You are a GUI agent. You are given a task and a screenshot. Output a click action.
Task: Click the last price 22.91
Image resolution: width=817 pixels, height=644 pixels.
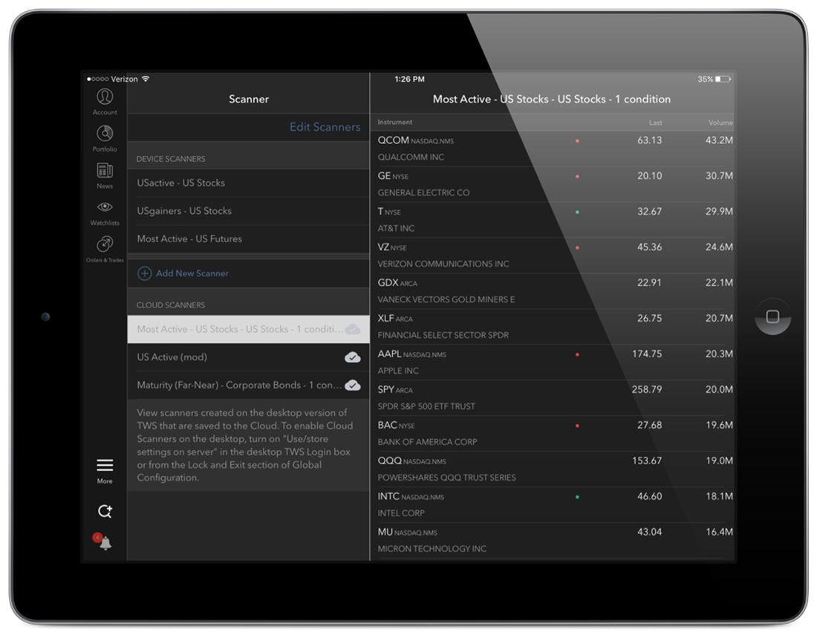click(x=649, y=282)
